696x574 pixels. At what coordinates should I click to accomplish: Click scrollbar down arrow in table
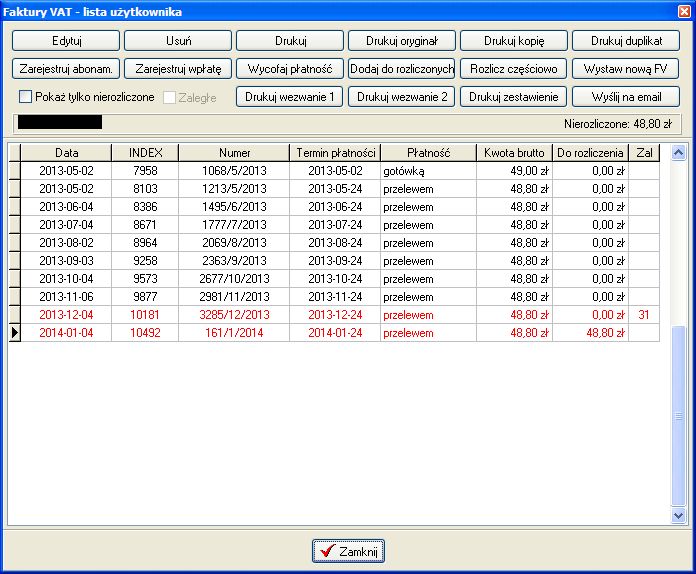pos(679,515)
